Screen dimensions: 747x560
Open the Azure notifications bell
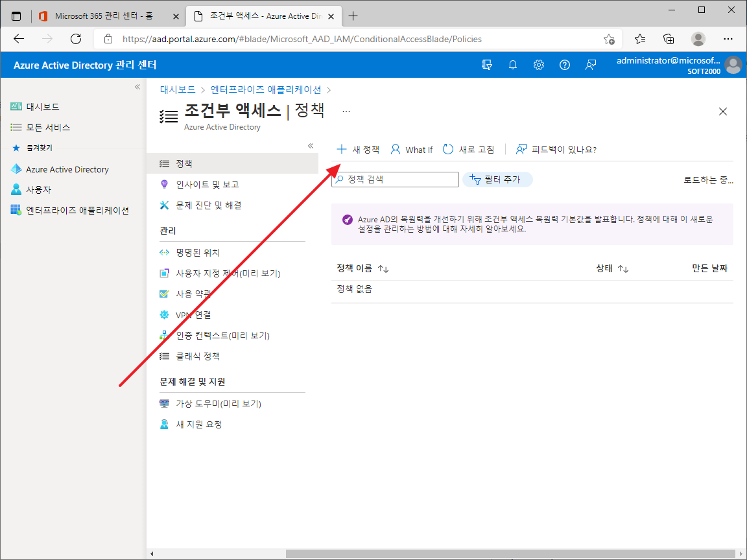click(x=513, y=65)
